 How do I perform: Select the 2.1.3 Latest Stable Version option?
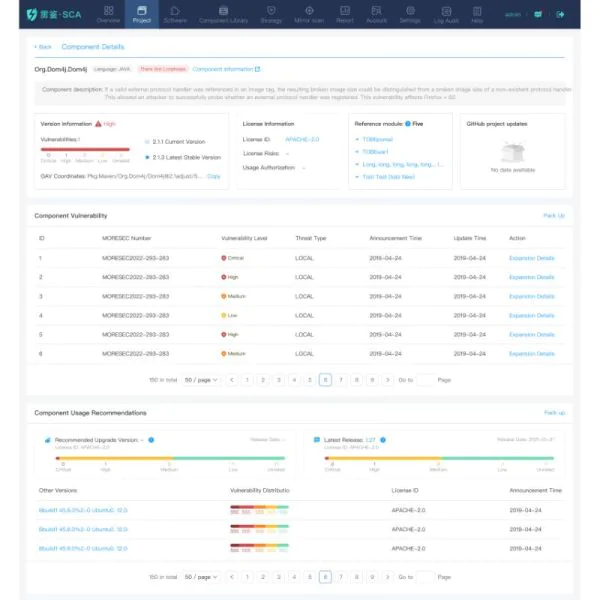click(x=148, y=157)
